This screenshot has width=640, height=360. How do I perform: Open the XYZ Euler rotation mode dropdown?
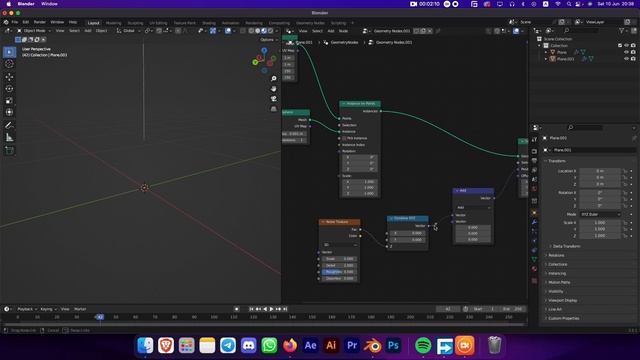pos(600,214)
